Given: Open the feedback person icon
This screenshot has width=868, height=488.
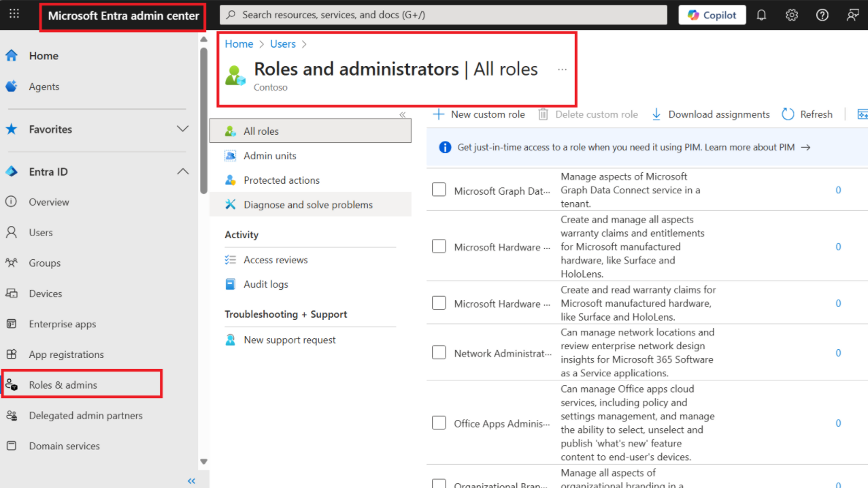Looking at the screenshot, I should click(852, 15).
